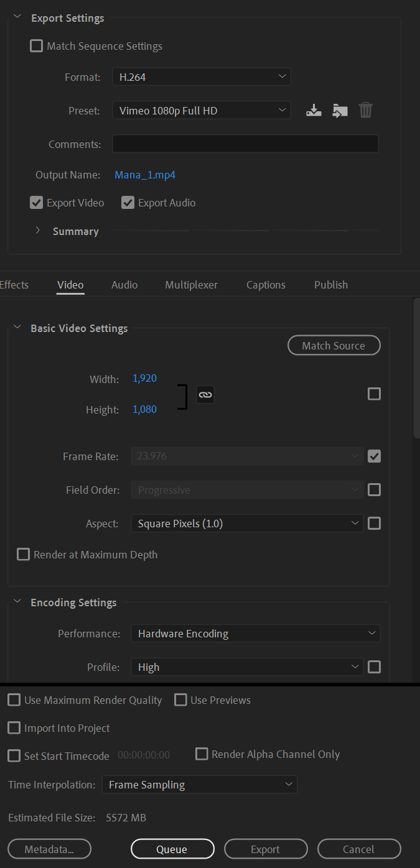Delete the Vimeo 1080p preset via trash icon

coord(365,110)
